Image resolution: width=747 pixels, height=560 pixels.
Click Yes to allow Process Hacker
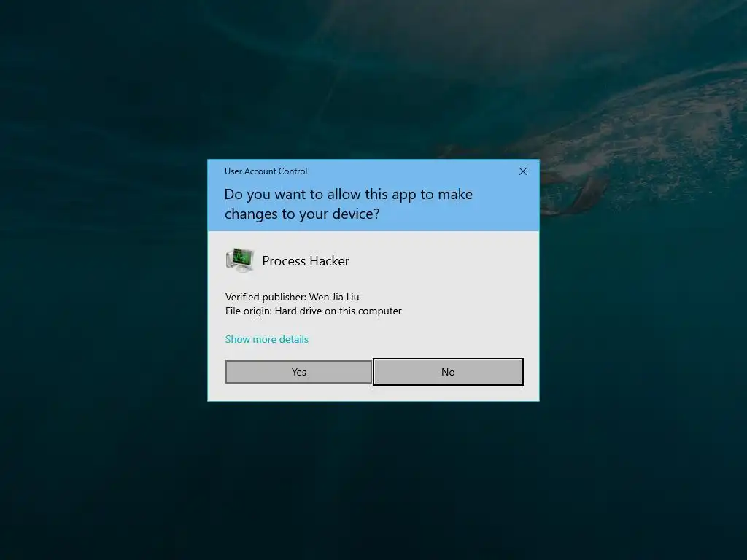pos(298,372)
